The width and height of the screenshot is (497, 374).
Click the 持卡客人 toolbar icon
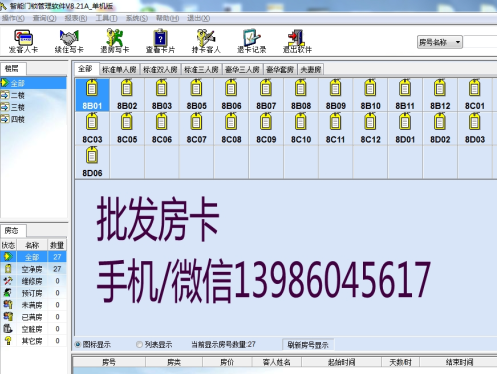(x=206, y=41)
